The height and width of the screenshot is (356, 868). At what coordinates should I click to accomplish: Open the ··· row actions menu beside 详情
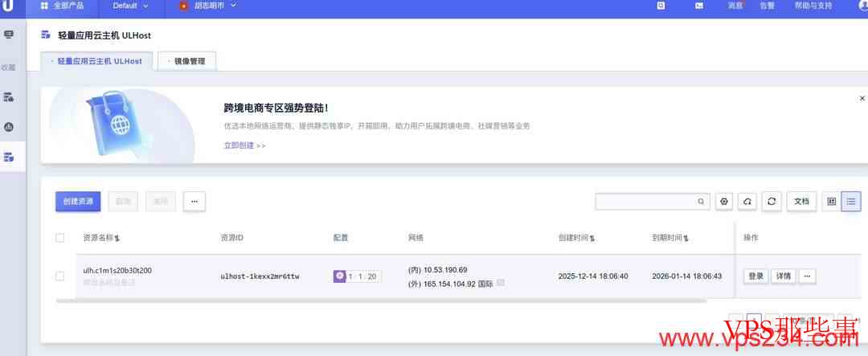tap(807, 276)
